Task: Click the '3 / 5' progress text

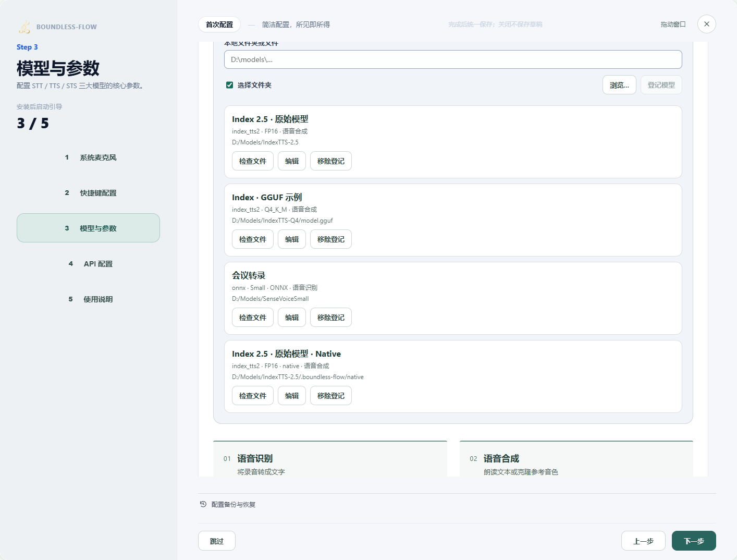Action: (x=33, y=124)
